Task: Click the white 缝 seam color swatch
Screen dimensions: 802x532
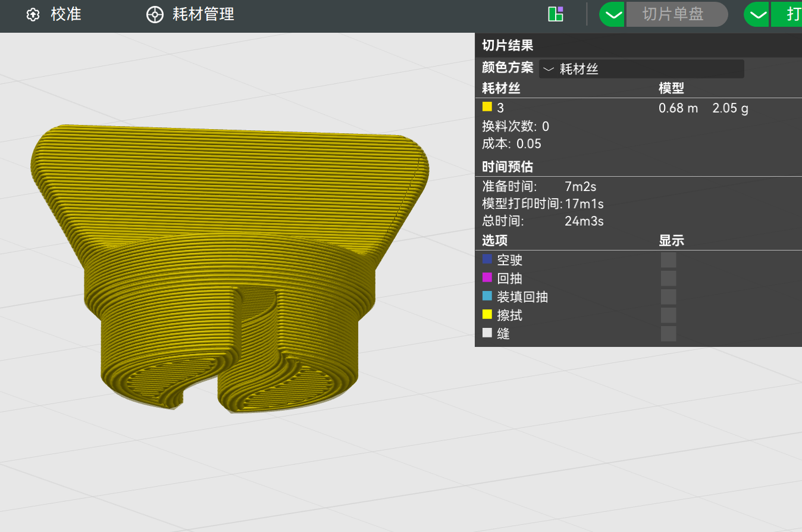Action: pyautogui.click(x=487, y=333)
